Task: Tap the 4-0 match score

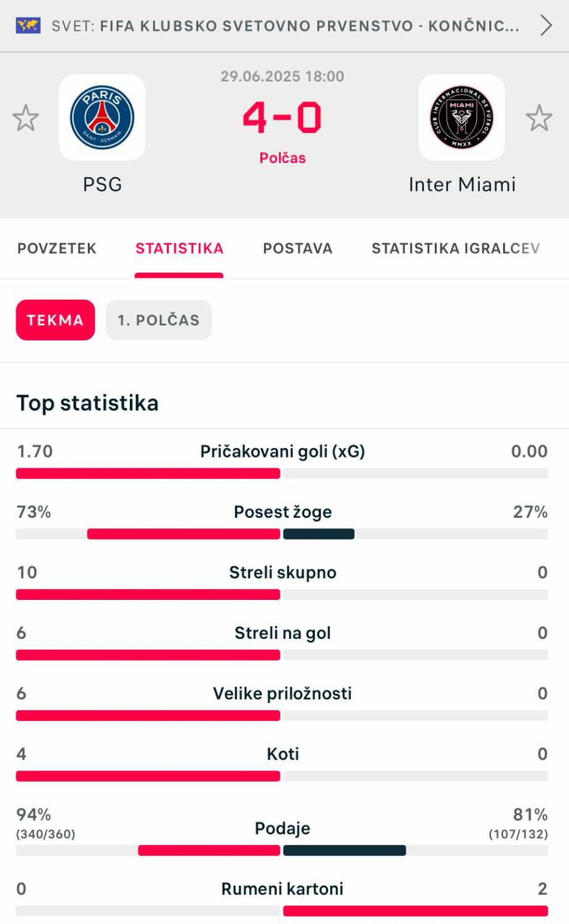Action: 282,117
